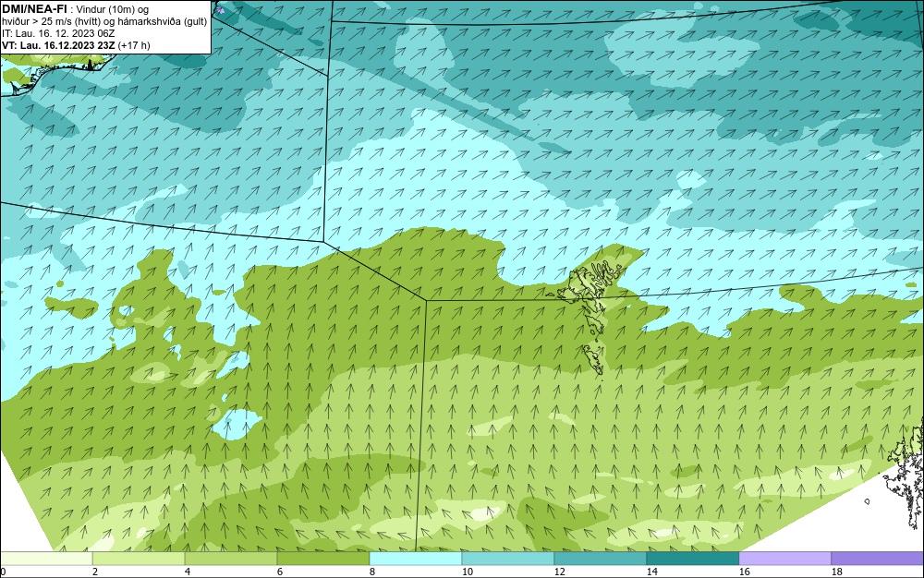Click the legend scale label '8'
Image resolution: width=924 pixels, height=578 pixels.
click(x=371, y=572)
